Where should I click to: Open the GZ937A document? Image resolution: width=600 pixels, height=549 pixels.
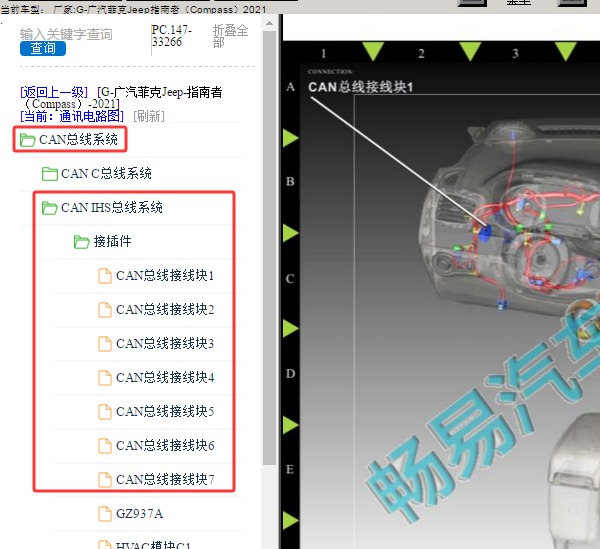pos(140,513)
